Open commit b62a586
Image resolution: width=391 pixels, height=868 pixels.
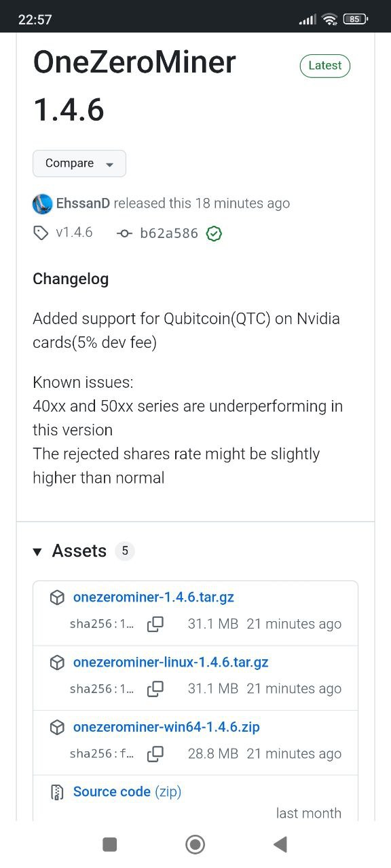pos(169,234)
